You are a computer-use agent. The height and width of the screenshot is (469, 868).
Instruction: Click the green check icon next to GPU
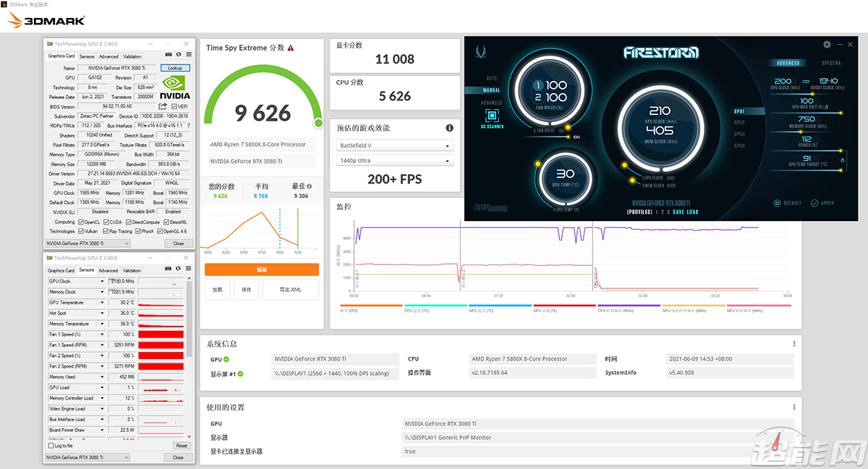(226, 358)
